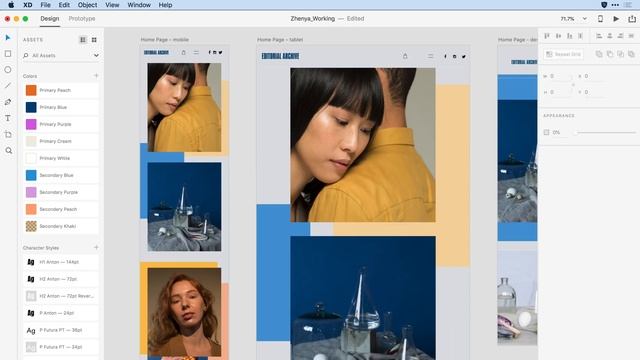Image resolution: width=640 pixels, height=360 pixels.
Task: Open the File menu
Action: tap(45, 5)
